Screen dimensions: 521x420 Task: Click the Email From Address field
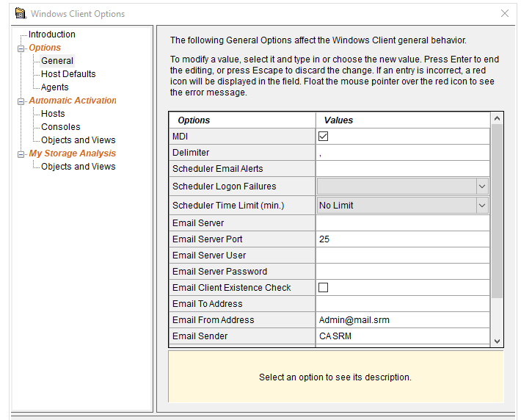click(x=402, y=320)
